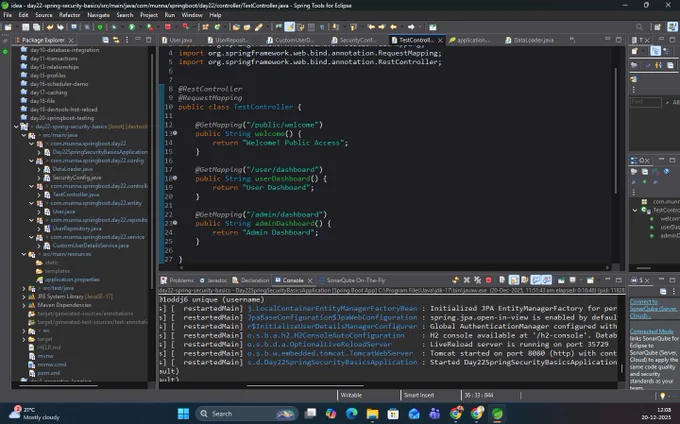The width and height of the screenshot is (680, 424).
Task: Click 'Connected Mode' link in side panel
Action: [x=651, y=331]
